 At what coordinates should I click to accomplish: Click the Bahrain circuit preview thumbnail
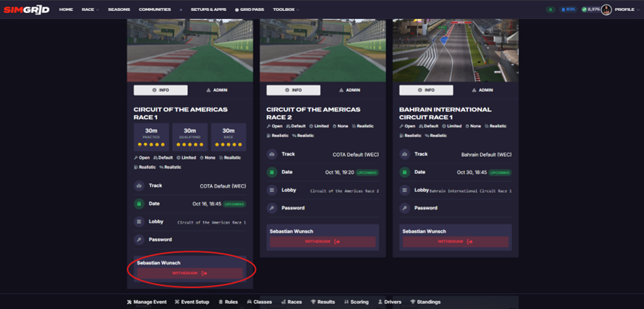point(455,50)
